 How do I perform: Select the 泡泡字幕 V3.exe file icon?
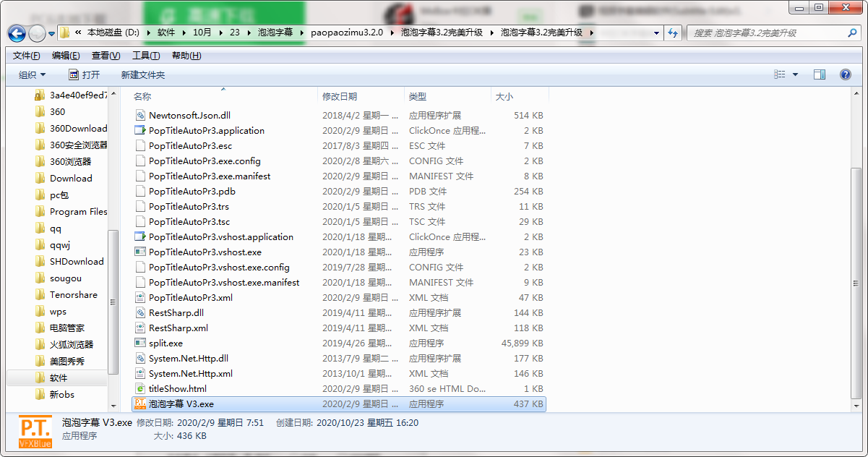140,404
